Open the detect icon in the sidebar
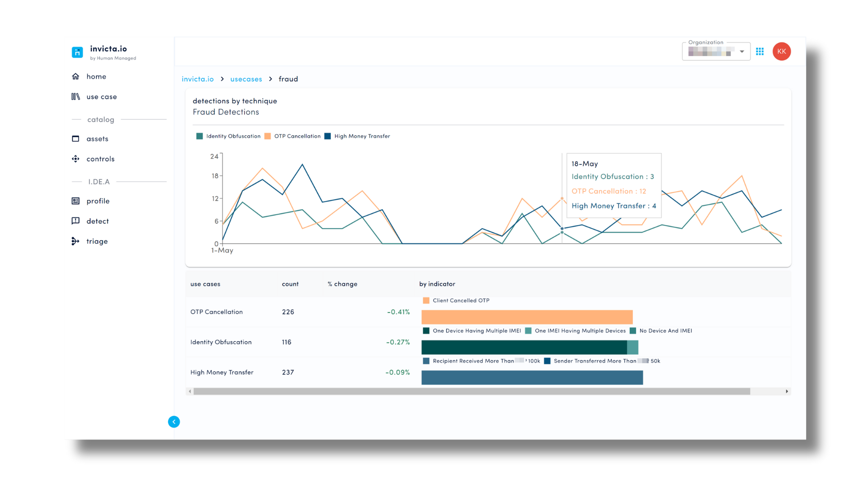This screenshot has height=488, width=868. coord(75,221)
